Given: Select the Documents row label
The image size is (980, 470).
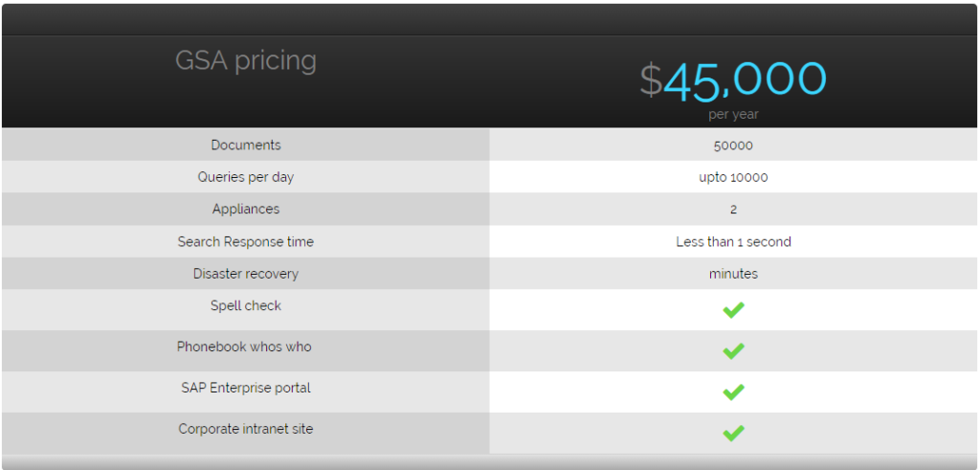Looking at the screenshot, I should coord(246,145).
